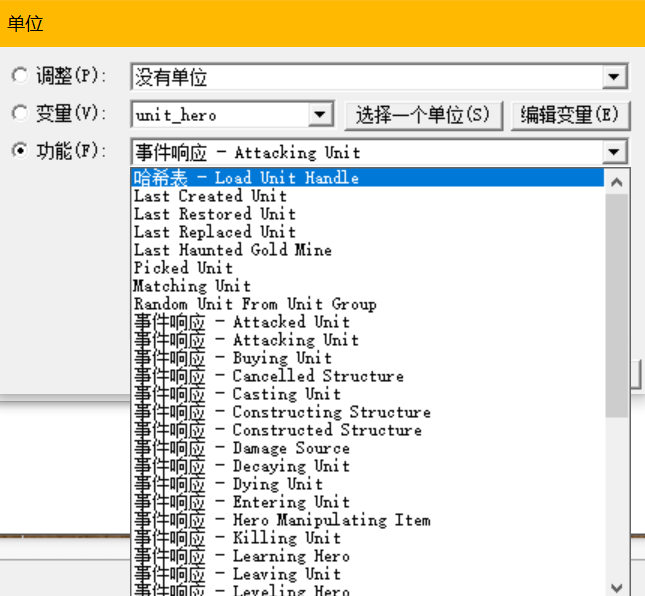This screenshot has height=596, width=645.
Task: Pick 事件响应 - Damage Source item
Action: 241,448
